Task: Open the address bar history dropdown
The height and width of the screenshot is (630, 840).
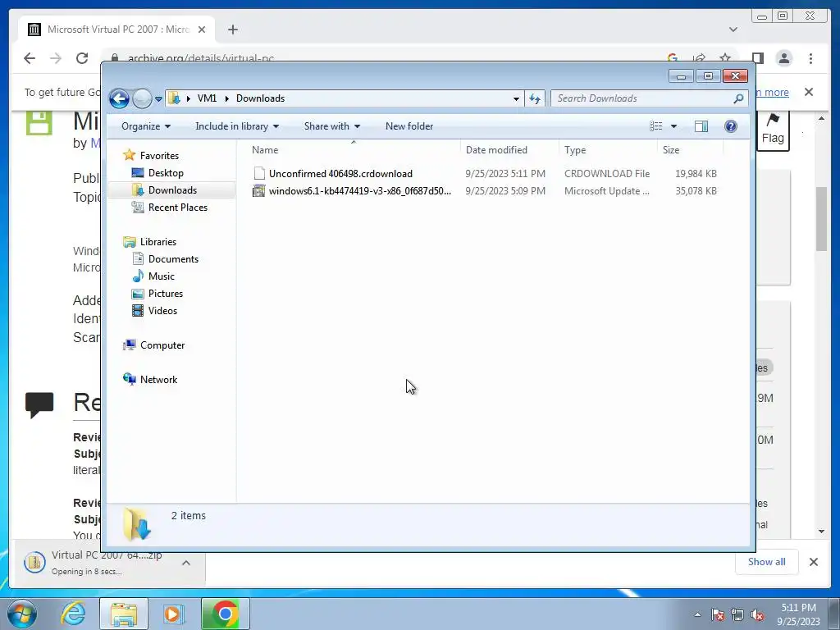Action: [x=516, y=98]
